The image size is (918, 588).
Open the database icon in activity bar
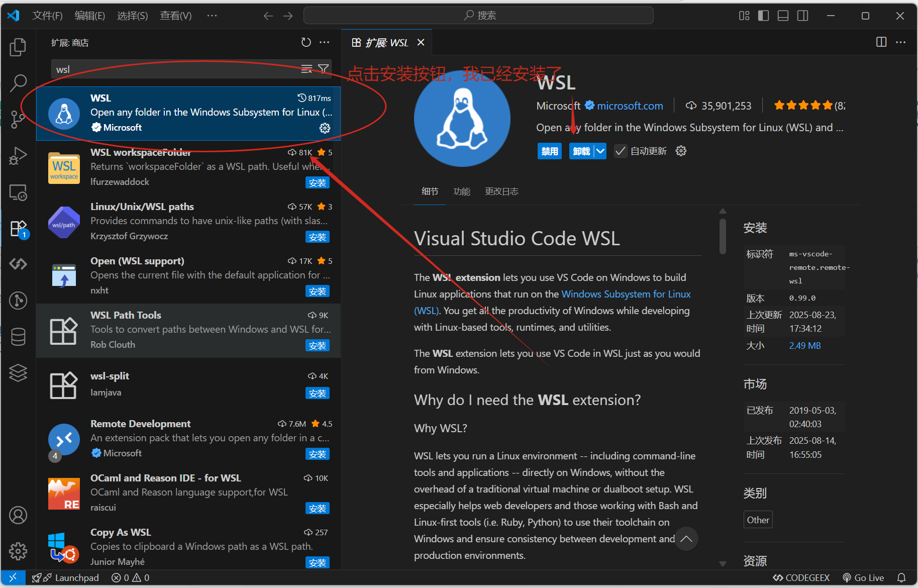pyautogui.click(x=18, y=337)
